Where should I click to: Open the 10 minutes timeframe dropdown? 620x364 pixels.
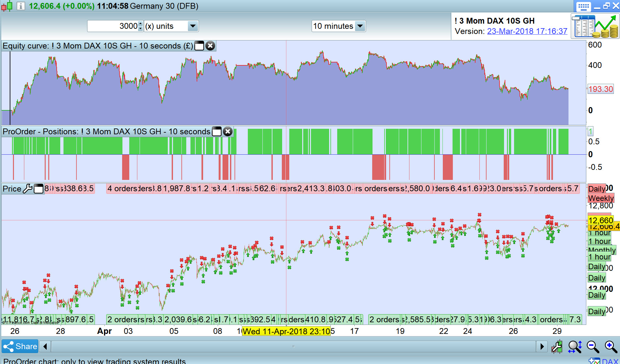click(360, 26)
